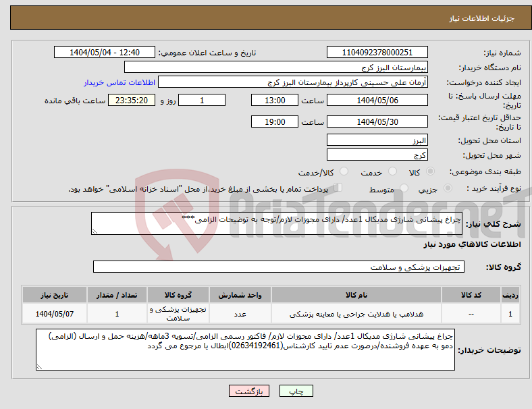Click the validity time field 19:00

(275, 121)
